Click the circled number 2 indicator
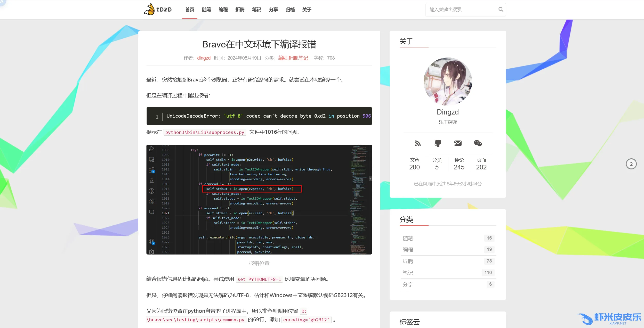This screenshot has width=644, height=328. [x=631, y=164]
